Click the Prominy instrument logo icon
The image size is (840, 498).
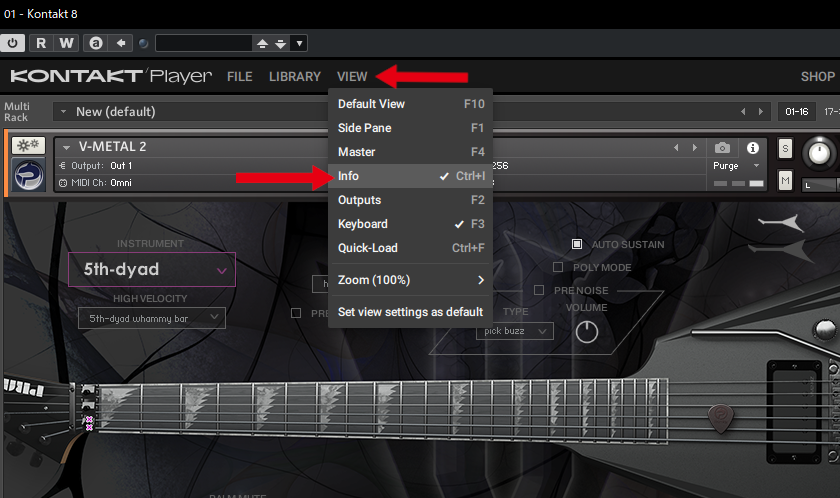point(29,175)
